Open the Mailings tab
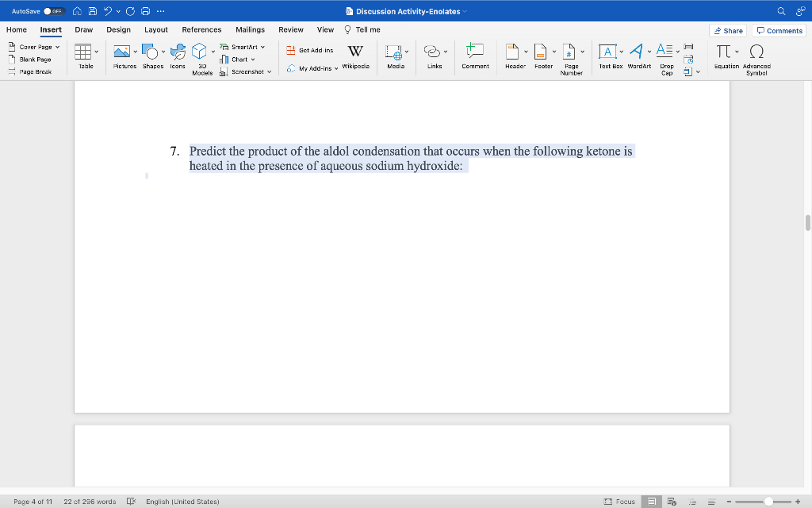812x508 pixels. click(250, 29)
